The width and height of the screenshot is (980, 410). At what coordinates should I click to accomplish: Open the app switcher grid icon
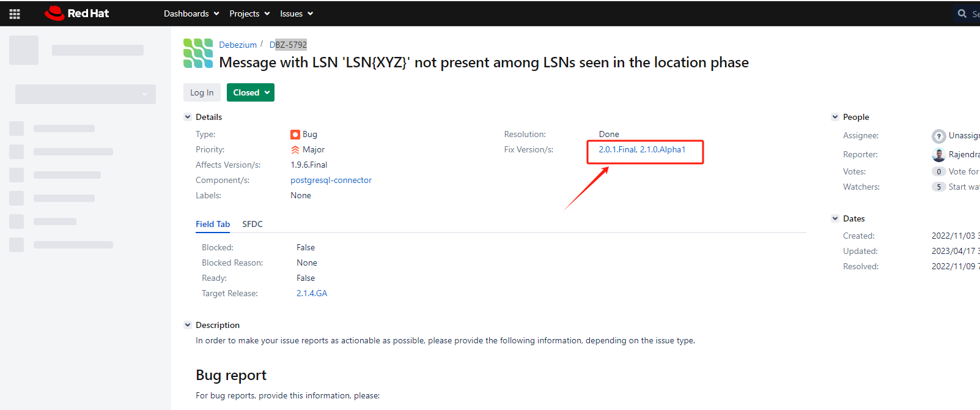coord(15,13)
